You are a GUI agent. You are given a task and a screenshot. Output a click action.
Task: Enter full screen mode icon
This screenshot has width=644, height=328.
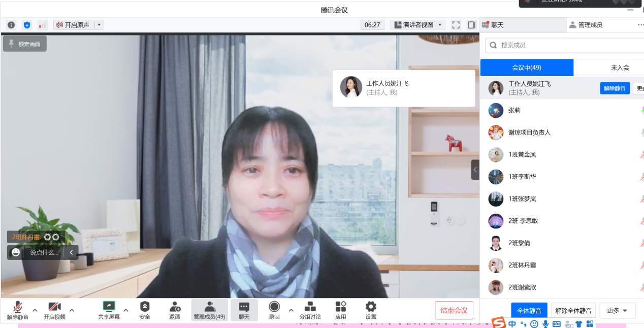click(456, 25)
